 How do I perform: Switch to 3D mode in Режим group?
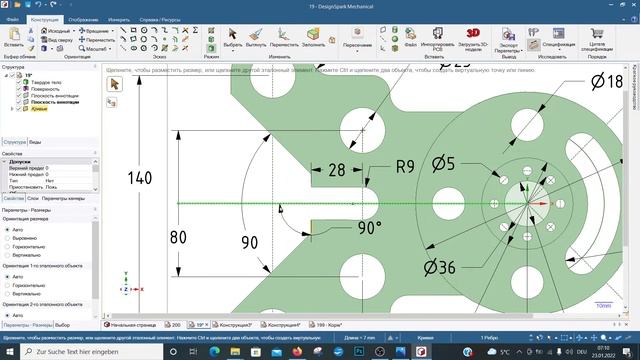pos(211,48)
